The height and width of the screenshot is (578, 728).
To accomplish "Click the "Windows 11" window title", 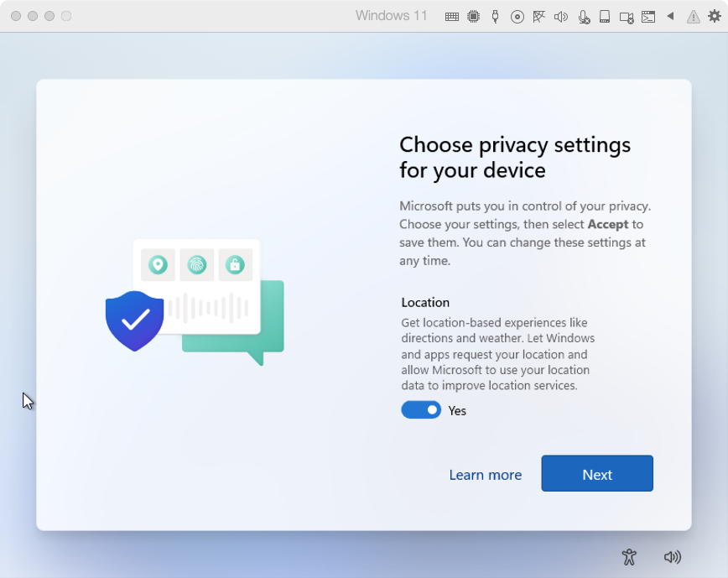I will (x=391, y=16).
